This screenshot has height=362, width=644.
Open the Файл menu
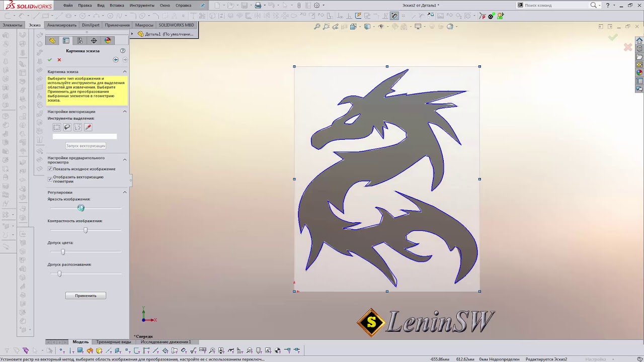tap(68, 6)
